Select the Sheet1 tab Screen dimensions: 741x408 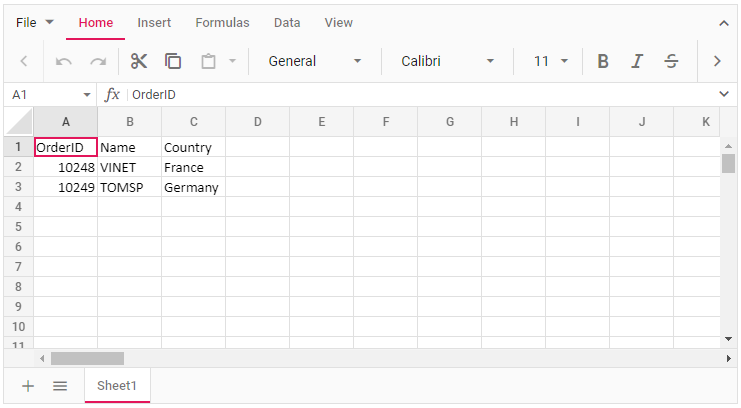pyautogui.click(x=117, y=385)
